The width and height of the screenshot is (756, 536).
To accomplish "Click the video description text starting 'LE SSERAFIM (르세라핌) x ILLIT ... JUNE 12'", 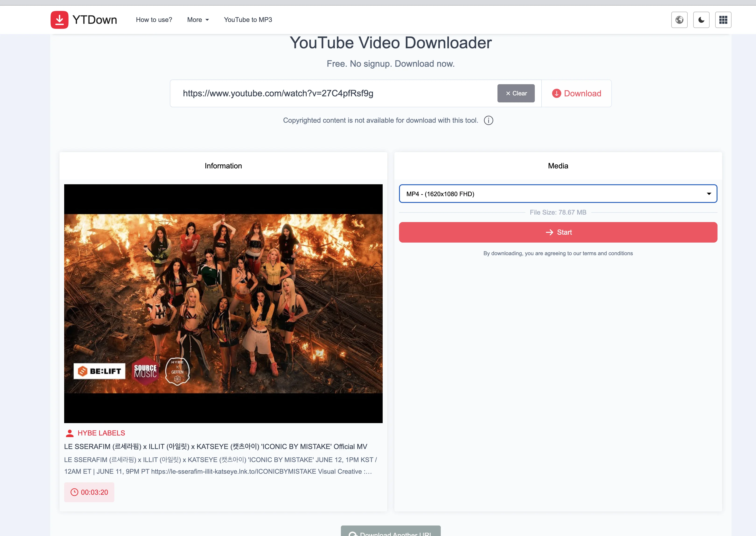I will click(x=220, y=466).
